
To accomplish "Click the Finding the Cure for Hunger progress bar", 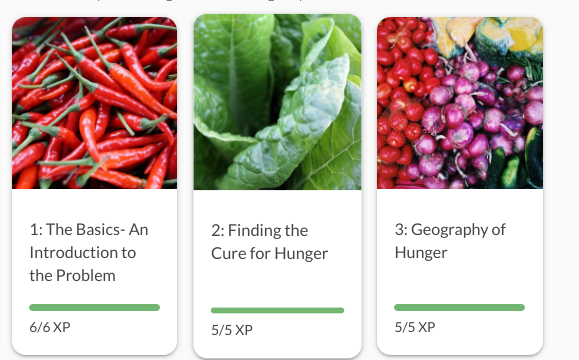I will [x=277, y=310].
